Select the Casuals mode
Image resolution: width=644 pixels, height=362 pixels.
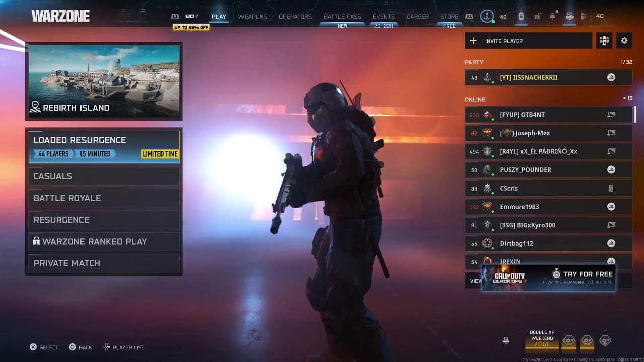104,176
